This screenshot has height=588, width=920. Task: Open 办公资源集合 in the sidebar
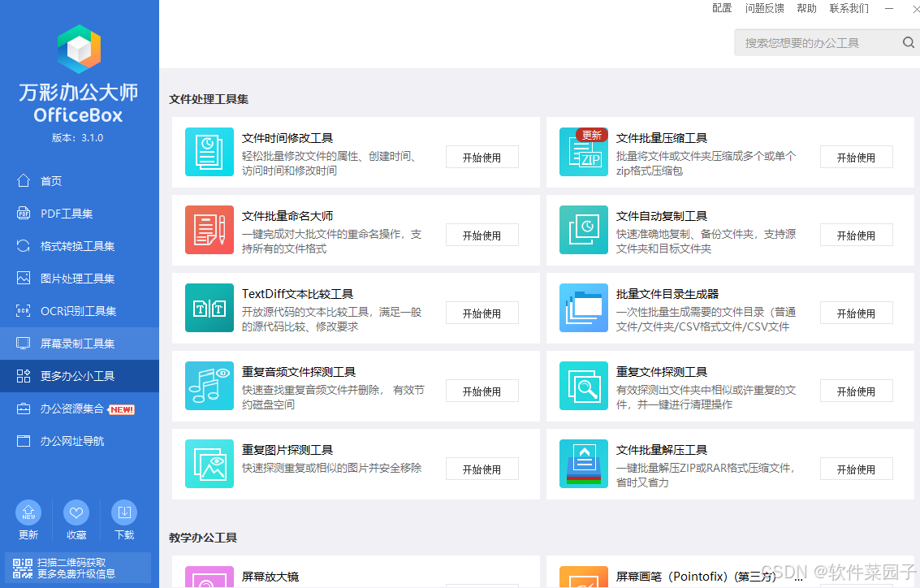(80, 409)
